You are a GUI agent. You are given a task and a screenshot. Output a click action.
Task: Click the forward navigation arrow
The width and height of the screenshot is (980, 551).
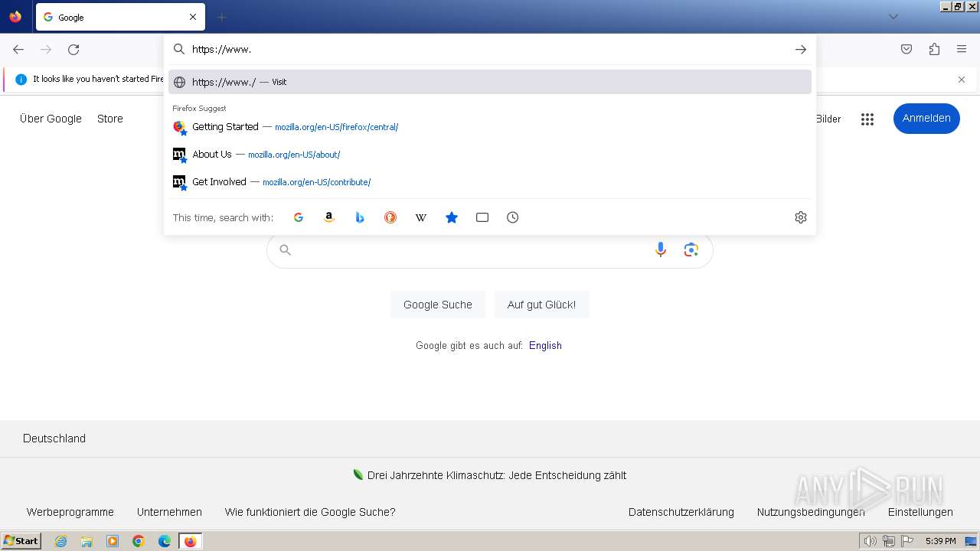click(46, 50)
